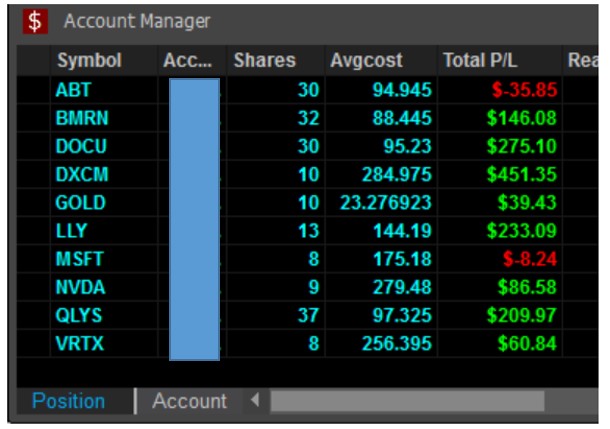Select the QLYS position row
This screenshot has width=610, height=429.
point(80,316)
